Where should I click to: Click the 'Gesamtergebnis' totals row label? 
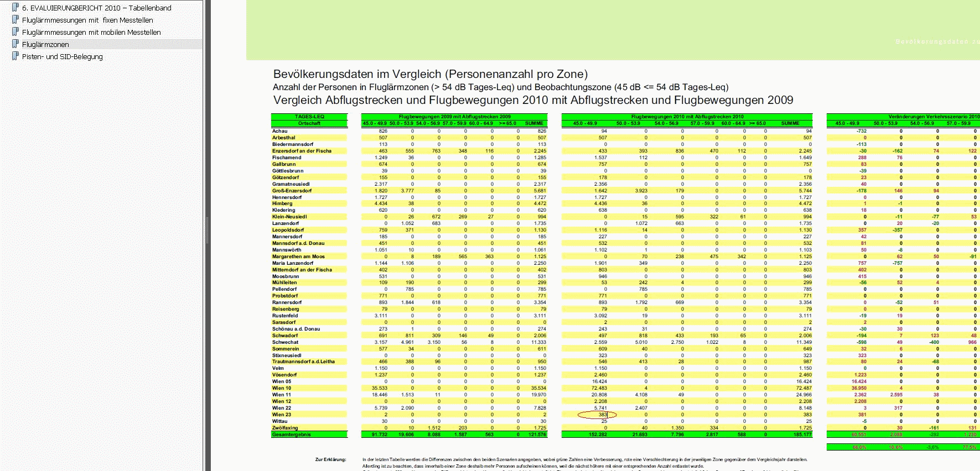tap(292, 435)
